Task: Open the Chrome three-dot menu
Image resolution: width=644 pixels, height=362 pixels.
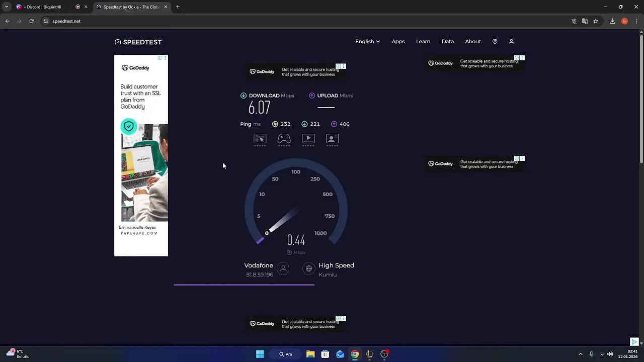Action: 636,21
